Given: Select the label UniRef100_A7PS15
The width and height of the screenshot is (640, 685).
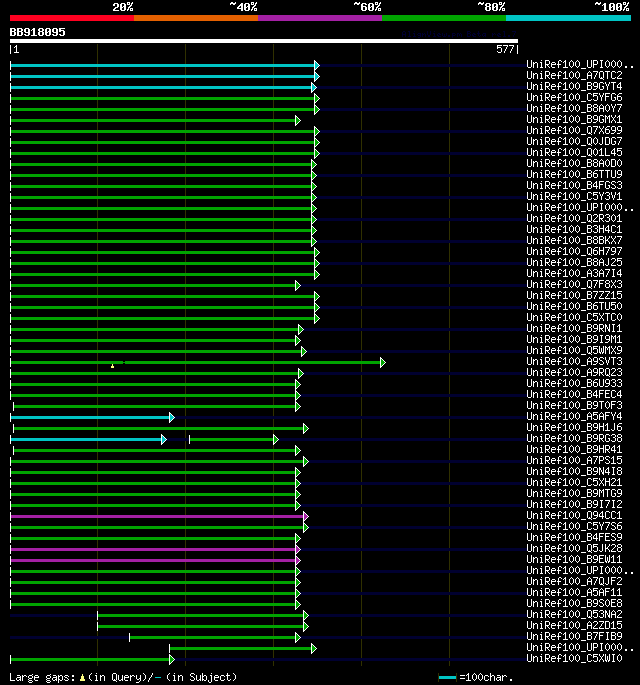Looking at the screenshot, I should point(574,460).
